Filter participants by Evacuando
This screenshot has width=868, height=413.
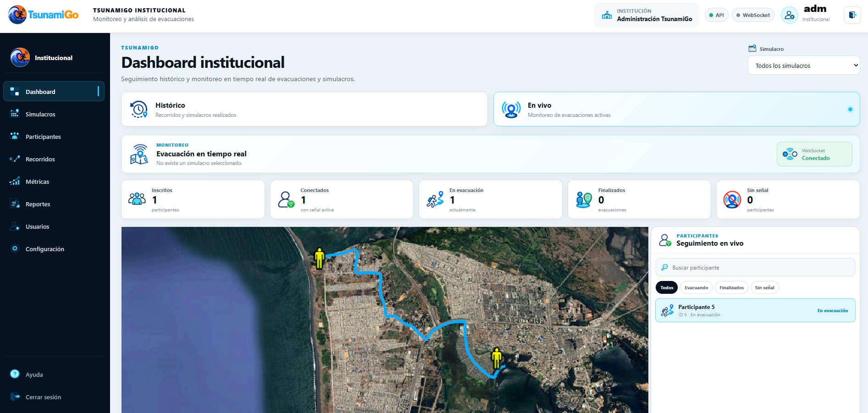coord(696,288)
